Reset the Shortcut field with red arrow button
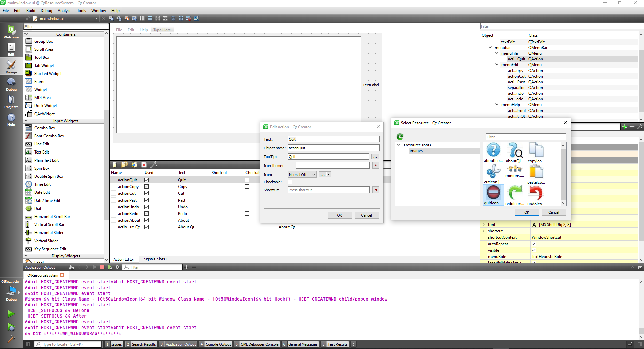The width and height of the screenshot is (644, 349). coord(376,190)
